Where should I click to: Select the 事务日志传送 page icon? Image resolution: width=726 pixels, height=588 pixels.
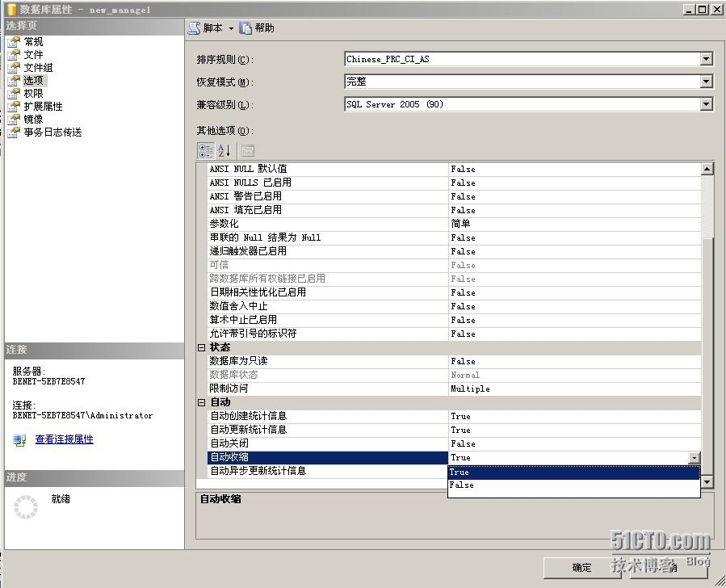click(14, 133)
